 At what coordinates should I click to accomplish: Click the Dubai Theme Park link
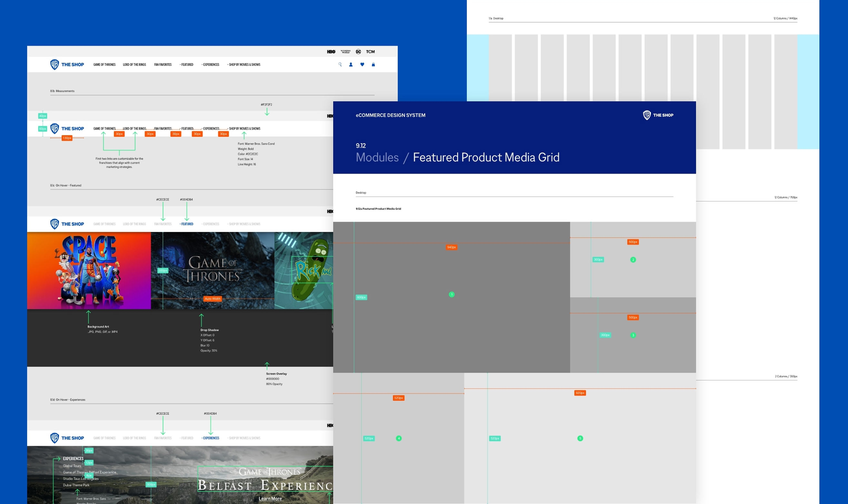(76, 485)
